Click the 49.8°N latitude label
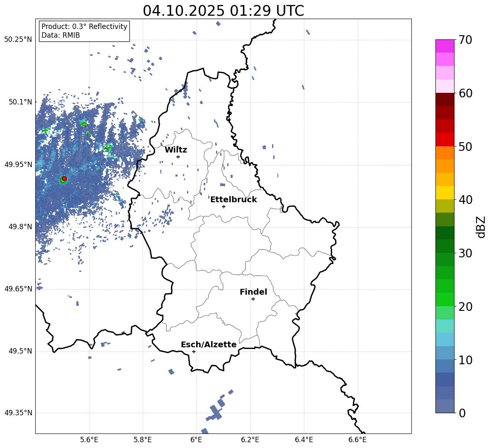 pos(20,227)
